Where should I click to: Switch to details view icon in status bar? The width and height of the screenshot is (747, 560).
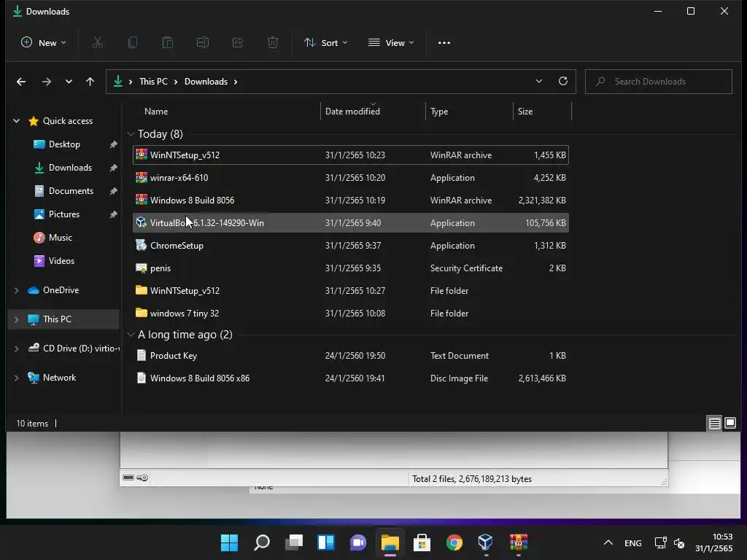click(714, 424)
